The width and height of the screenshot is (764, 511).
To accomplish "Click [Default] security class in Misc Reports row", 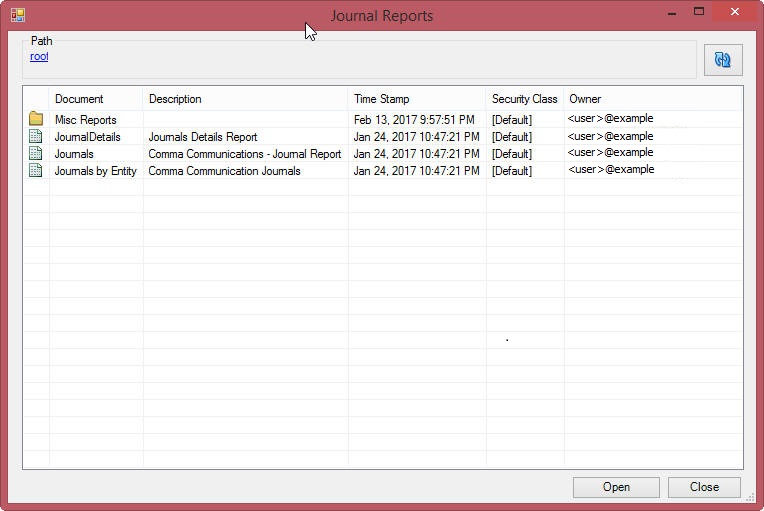I will pos(512,120).
